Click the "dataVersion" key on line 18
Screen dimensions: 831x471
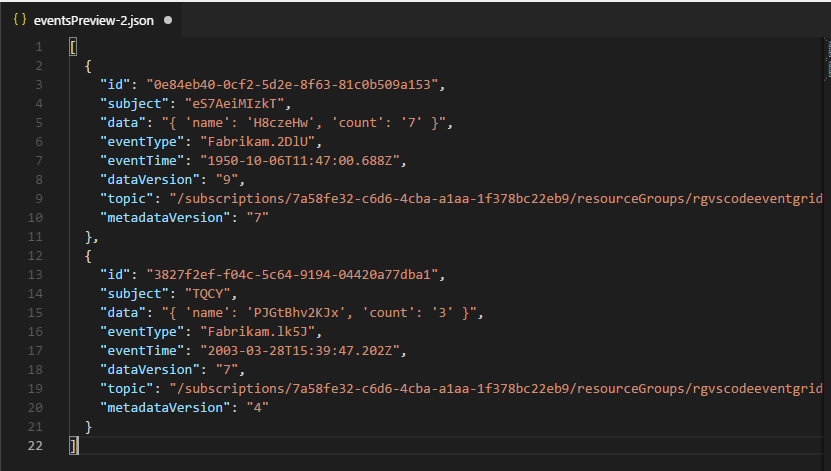pos(142,370)
